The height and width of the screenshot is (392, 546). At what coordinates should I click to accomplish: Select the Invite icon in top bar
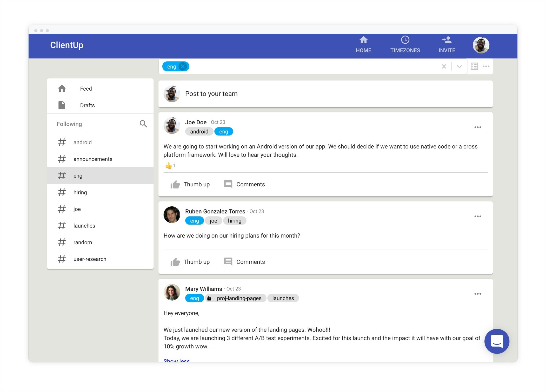[x=446, y=44]
